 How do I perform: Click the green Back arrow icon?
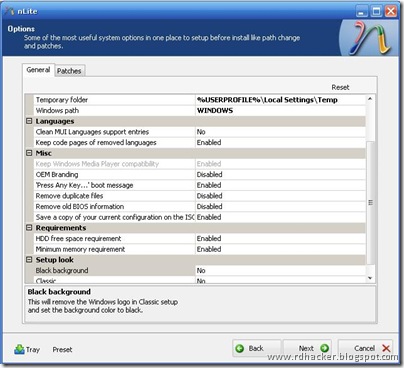pyautogui.click(x=239, y=348)
